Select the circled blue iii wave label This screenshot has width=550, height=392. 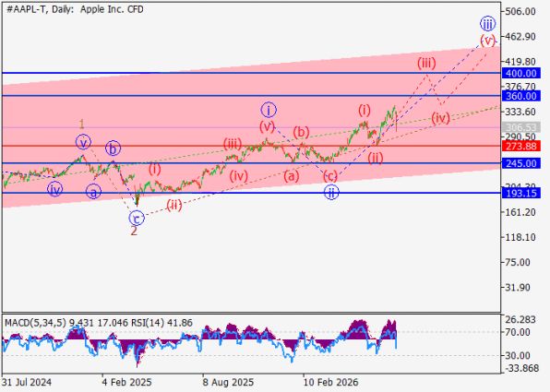click(487, 24)
